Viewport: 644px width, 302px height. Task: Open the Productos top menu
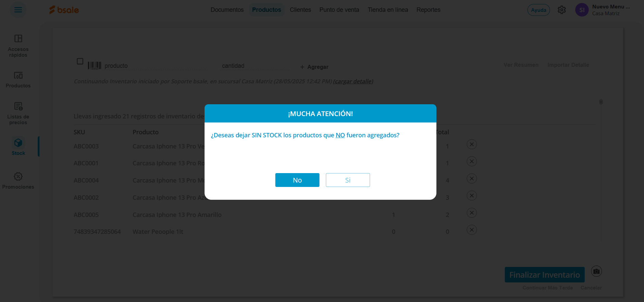coord(267,10)
